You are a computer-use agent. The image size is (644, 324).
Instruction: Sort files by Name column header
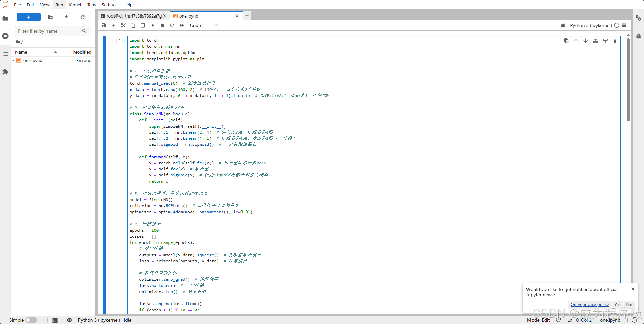(21, 52)
